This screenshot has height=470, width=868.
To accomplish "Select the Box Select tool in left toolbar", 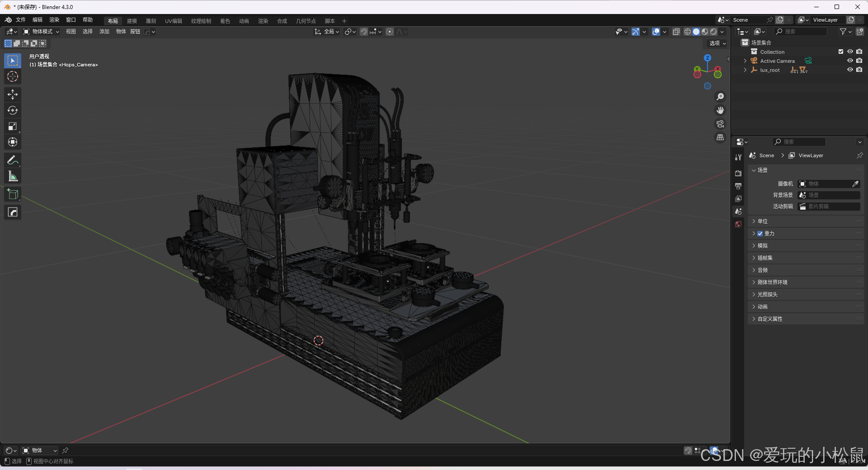I will click(x=13, y=61).
